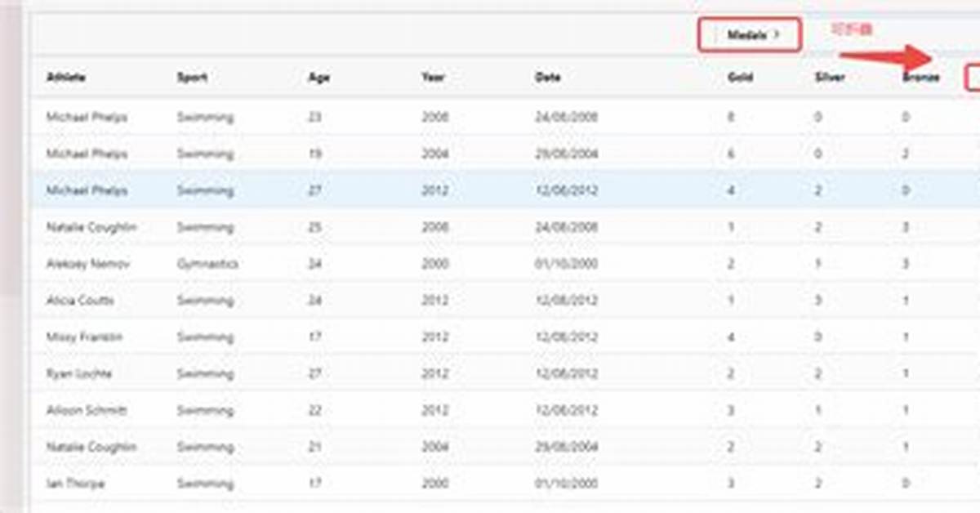Click the Swimming cell in Ryan Lochte's row
The image size is (980, 513).
point(205,374)
